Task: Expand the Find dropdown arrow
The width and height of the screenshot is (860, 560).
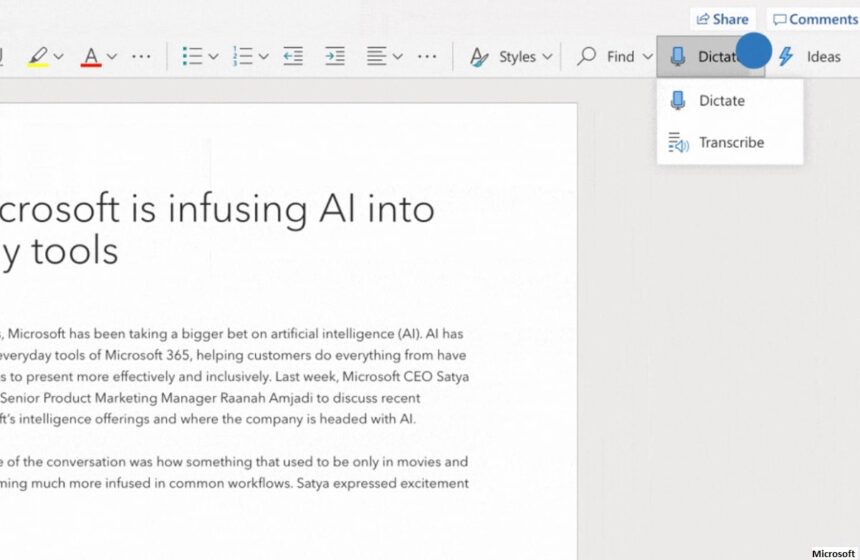Action: (648, 56)
